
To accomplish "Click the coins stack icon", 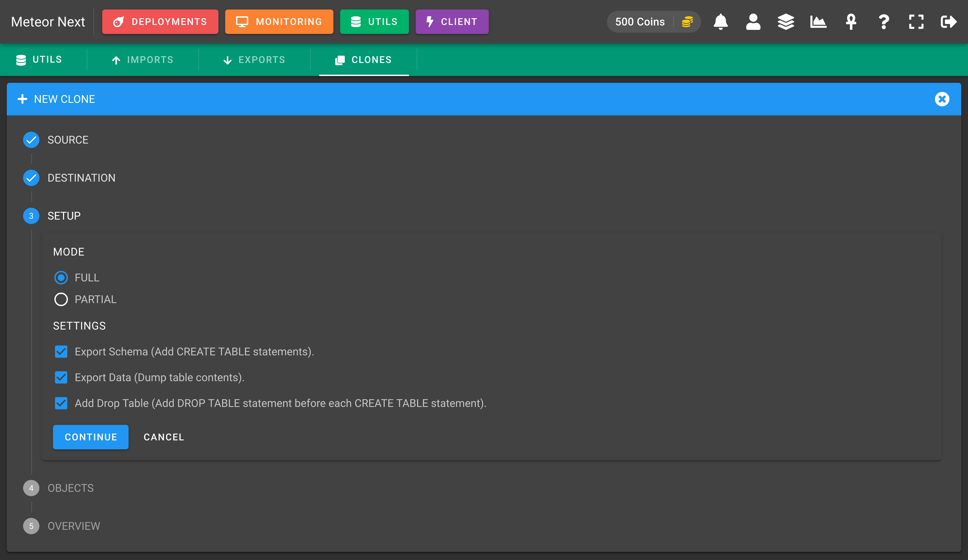I will click(x=687, y=22).
